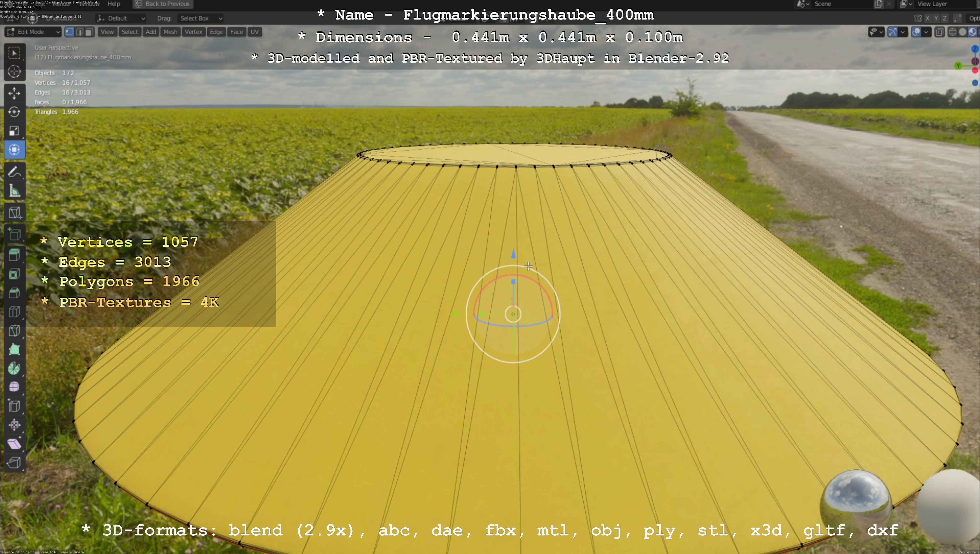Choose the Measure tool
The image size is (980, 554).
coord(14,191)
